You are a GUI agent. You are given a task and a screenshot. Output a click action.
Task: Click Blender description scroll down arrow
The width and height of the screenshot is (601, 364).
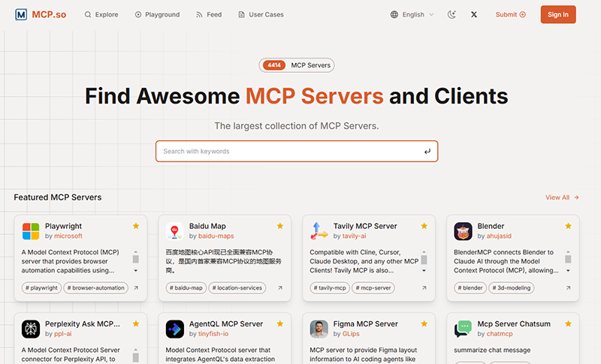point(568,271)
